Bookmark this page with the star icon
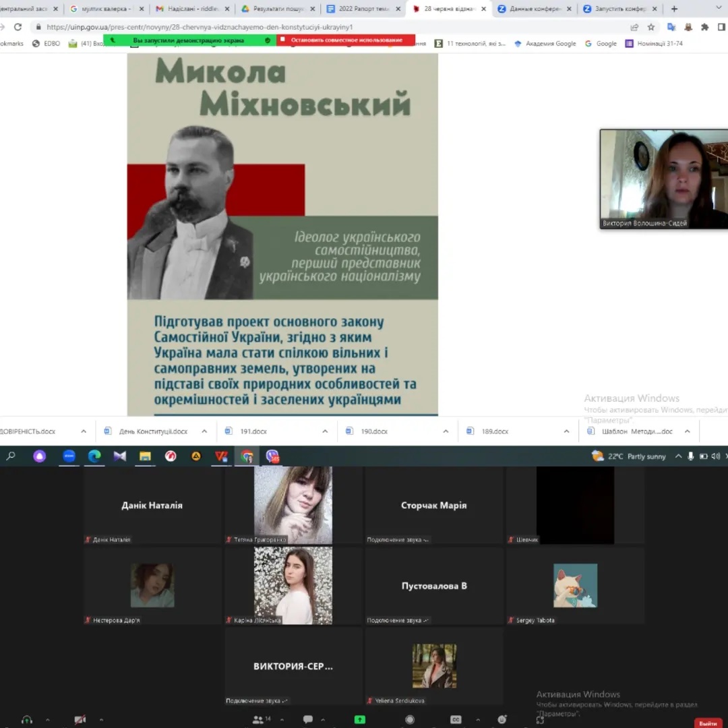The height and width of the screenshot is (728, 728). (x=651, y=27)
